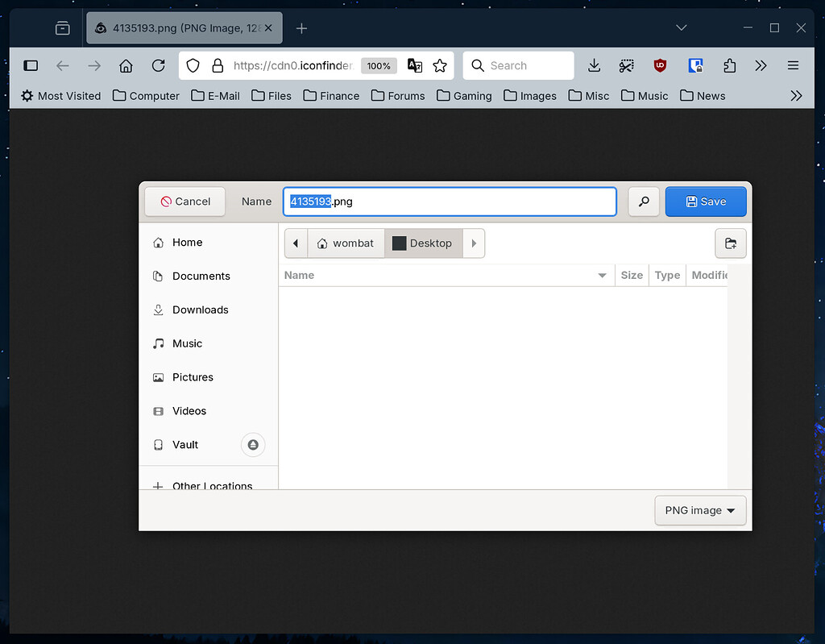Open the uBlock Origin extension icon

click(x=660, y=65)
